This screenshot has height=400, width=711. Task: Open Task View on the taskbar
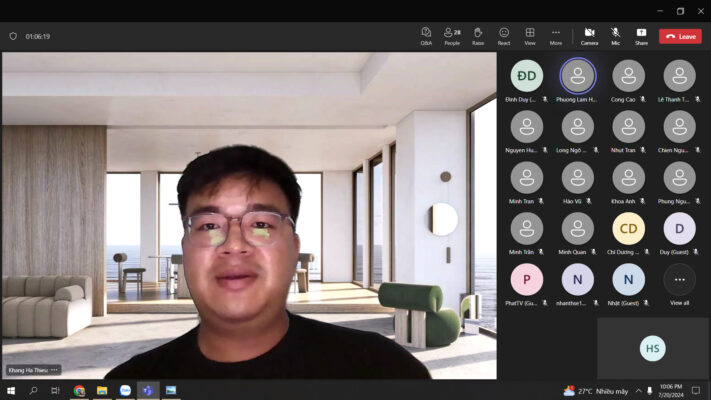click(x=55, y=390)
